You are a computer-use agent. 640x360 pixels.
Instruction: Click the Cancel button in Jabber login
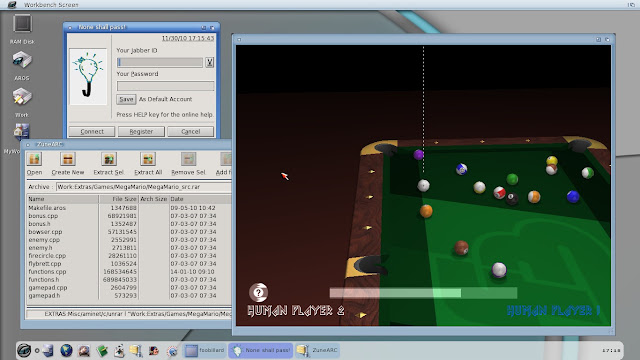(x=191, y=131)
